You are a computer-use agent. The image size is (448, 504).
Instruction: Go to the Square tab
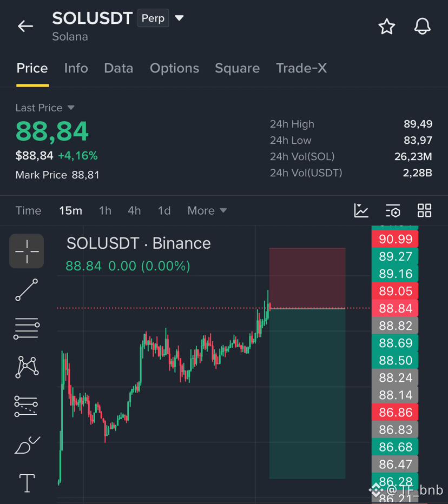coord(238,68)
